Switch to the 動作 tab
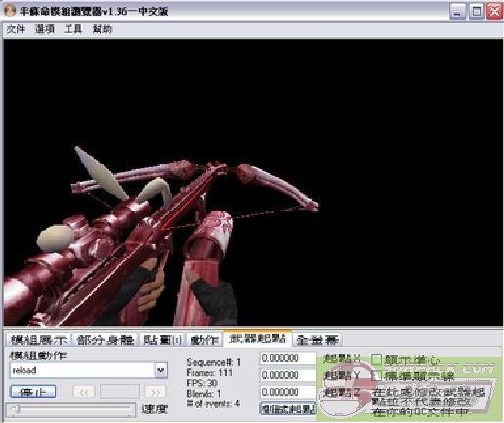The image size is (504, 423). pos(205,340)
